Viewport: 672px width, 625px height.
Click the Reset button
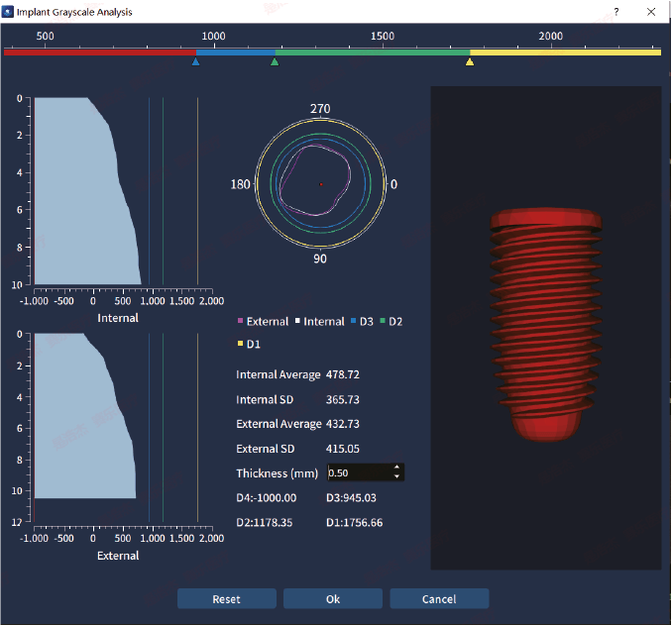click(x=227, y=598)
